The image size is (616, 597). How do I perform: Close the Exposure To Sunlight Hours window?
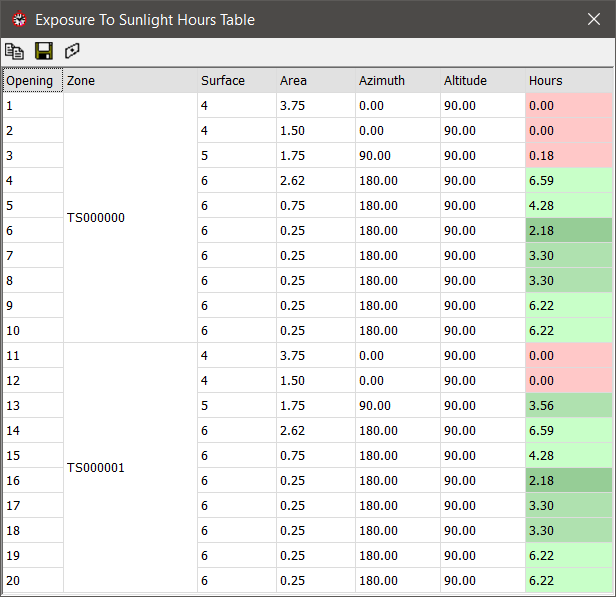click(595, 19)
